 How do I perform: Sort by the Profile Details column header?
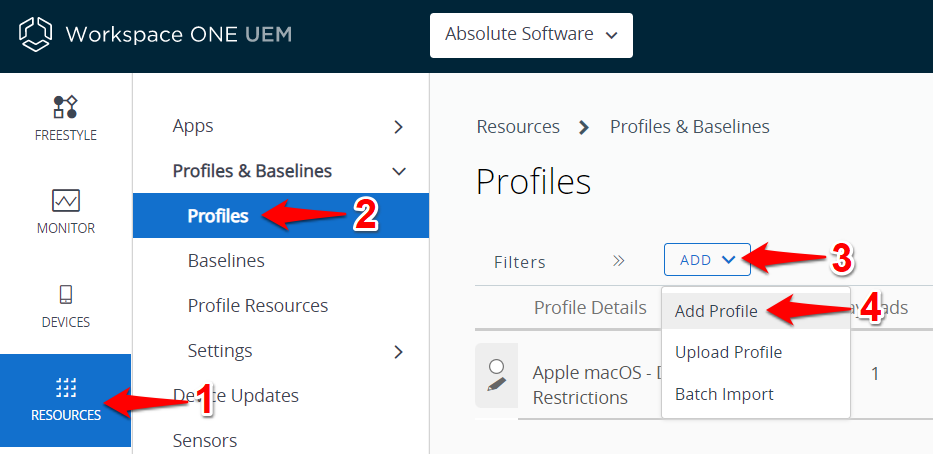point(590,308)
